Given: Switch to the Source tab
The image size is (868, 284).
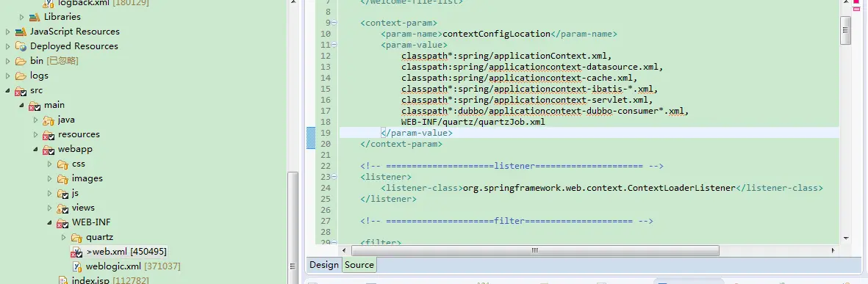Looking at the screenshot, I should click(359, 265).
